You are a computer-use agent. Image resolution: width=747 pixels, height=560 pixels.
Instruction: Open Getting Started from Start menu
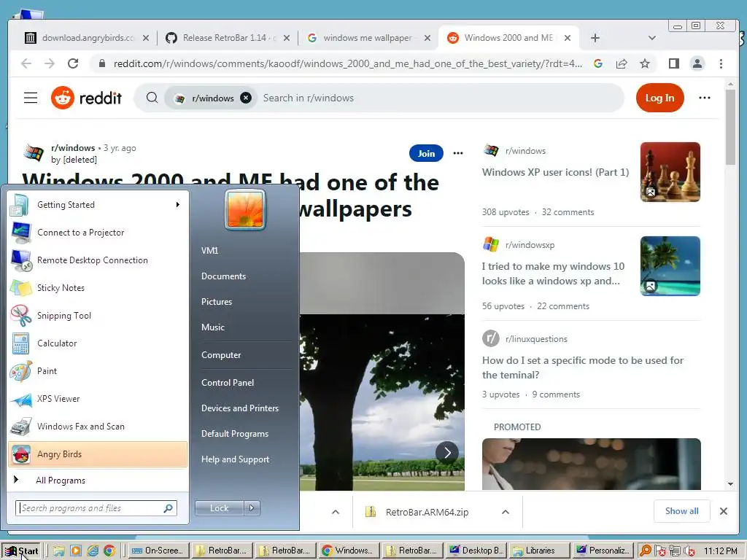click(98, 205)
